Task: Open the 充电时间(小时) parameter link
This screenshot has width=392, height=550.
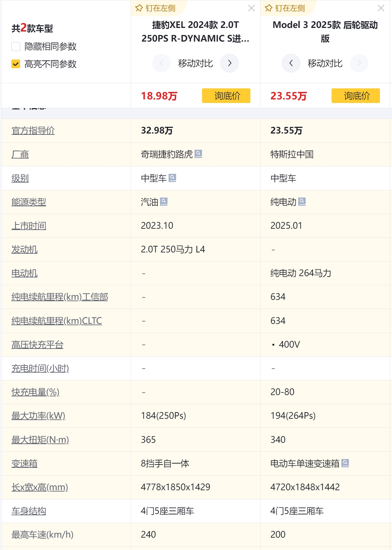Action: [40, 368]
